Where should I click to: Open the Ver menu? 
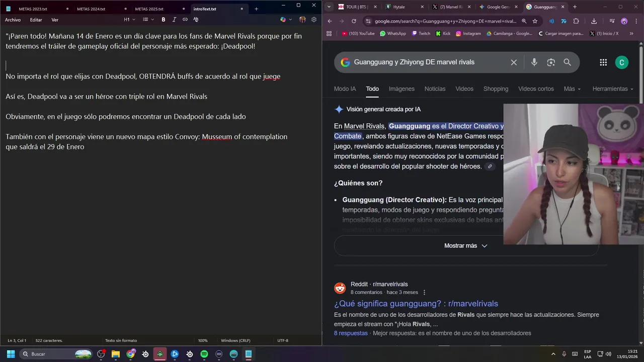(x=55, y=20)
